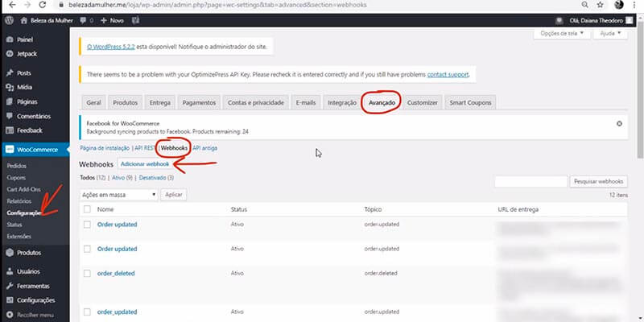Click the Adicionar webhook button
The image size is (644, 322).
click(x=145, y=164)
